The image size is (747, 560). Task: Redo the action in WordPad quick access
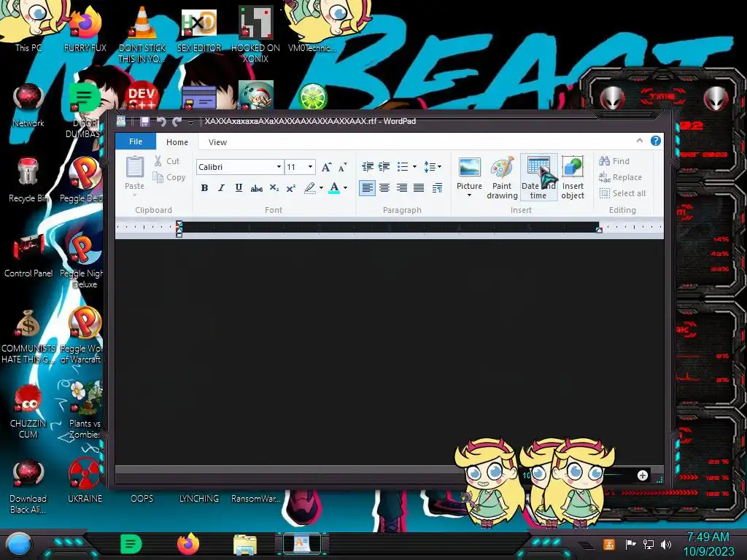click(x=177, y=122)
